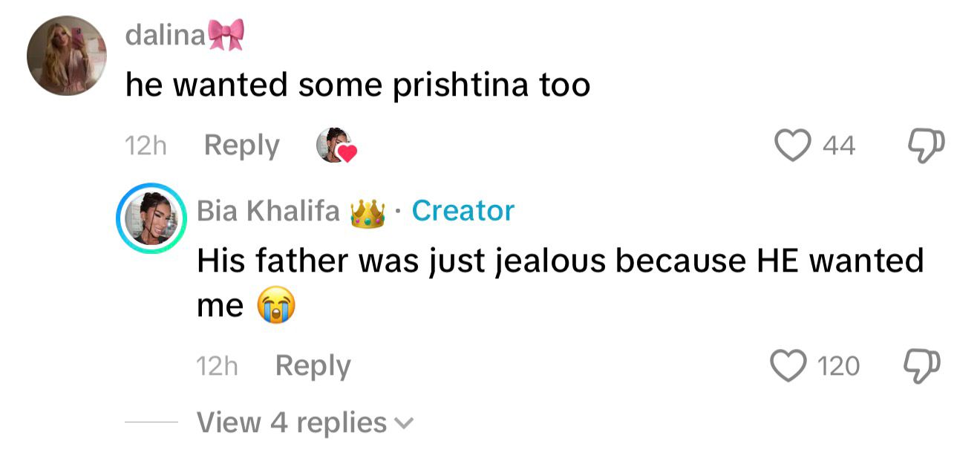
Task: Click the 120 likes count
Action: pos(838,366)
